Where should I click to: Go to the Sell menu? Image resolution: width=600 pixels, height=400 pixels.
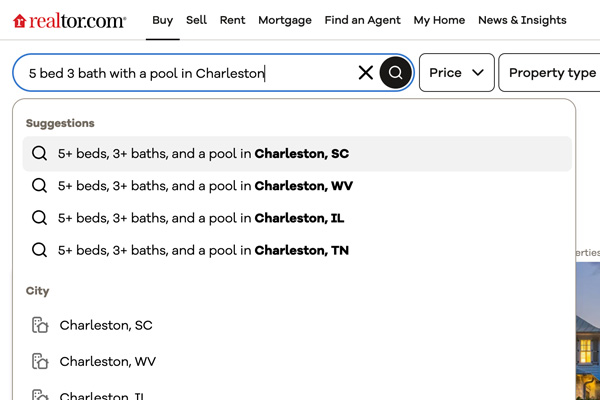point(196,20)
